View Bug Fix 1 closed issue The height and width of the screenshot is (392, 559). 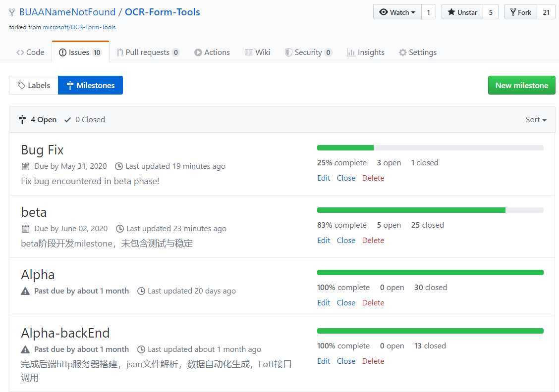425,163
